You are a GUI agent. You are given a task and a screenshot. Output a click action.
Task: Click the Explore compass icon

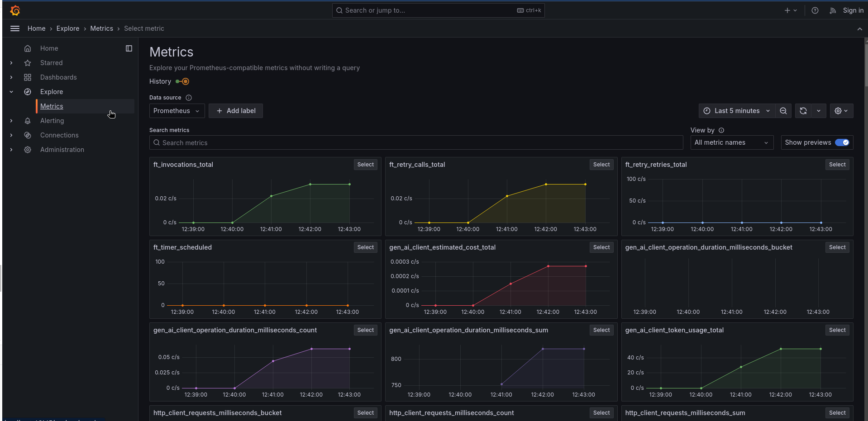coord(27,92)
